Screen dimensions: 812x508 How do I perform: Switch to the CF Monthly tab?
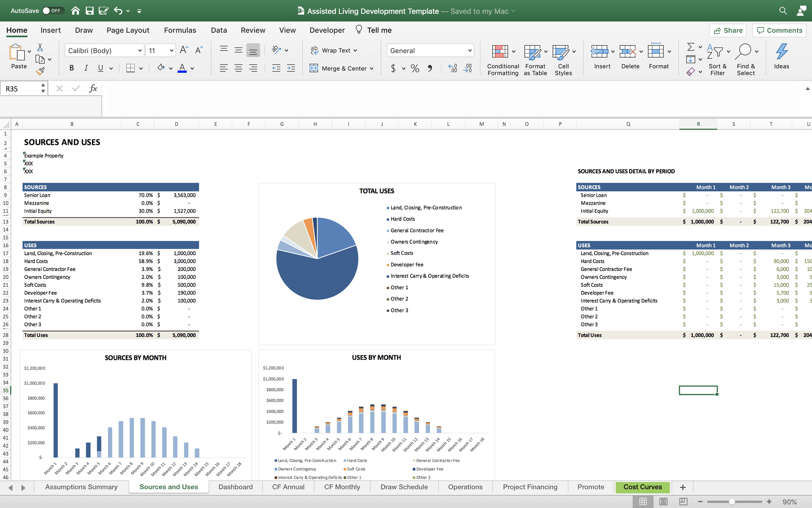(x=341, y=487)
